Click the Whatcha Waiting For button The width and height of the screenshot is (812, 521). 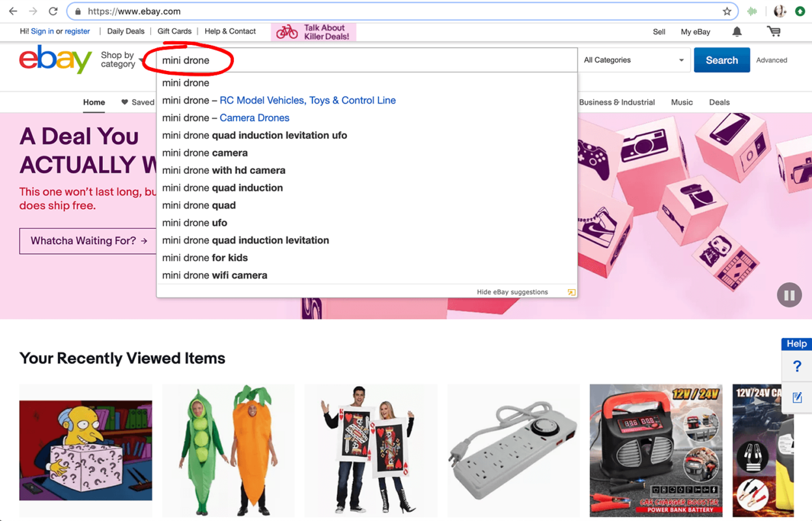point(89,241)
